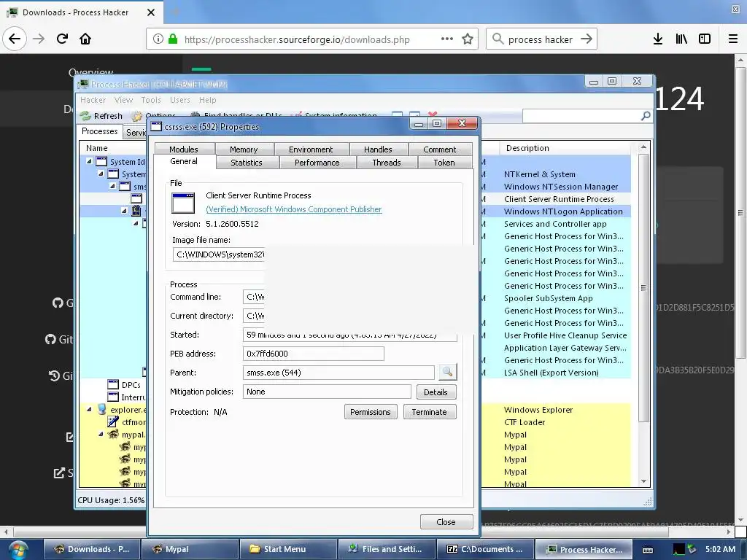Select the ctfmon process icon in the tree

coord(113,422)
